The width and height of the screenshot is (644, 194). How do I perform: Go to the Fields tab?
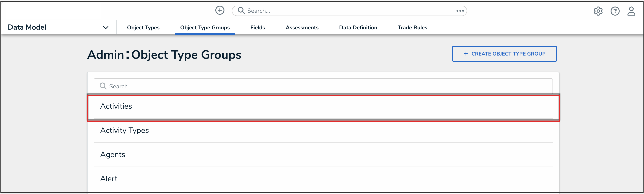[x=258, y=27]
